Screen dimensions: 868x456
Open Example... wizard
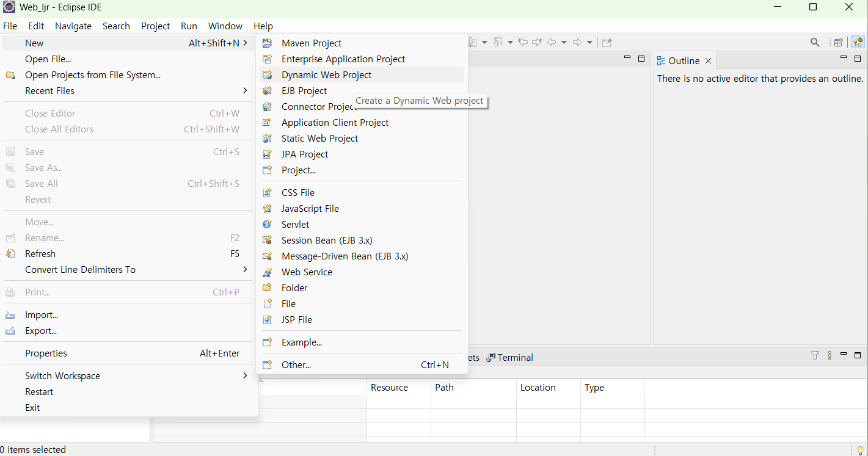(362, 342)
